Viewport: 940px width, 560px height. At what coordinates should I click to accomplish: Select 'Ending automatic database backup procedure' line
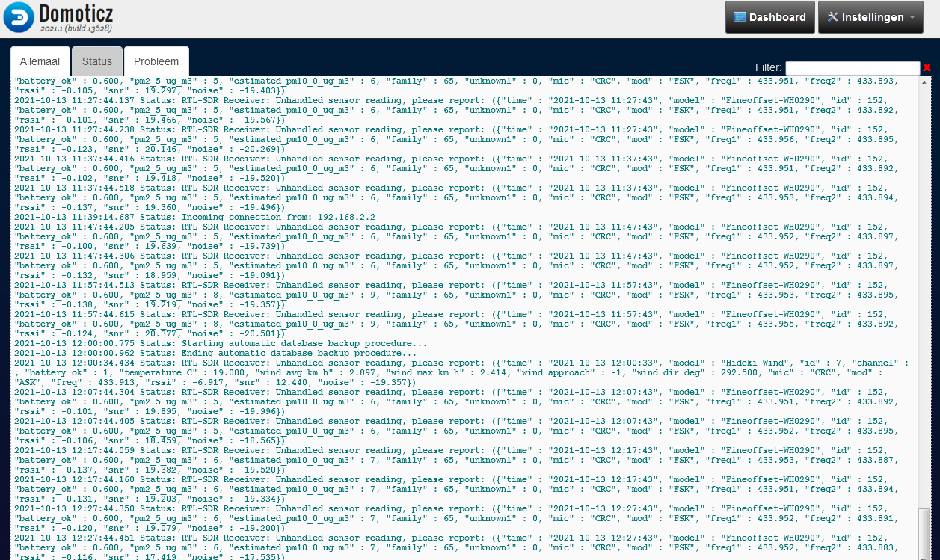[x=216, y=353]
